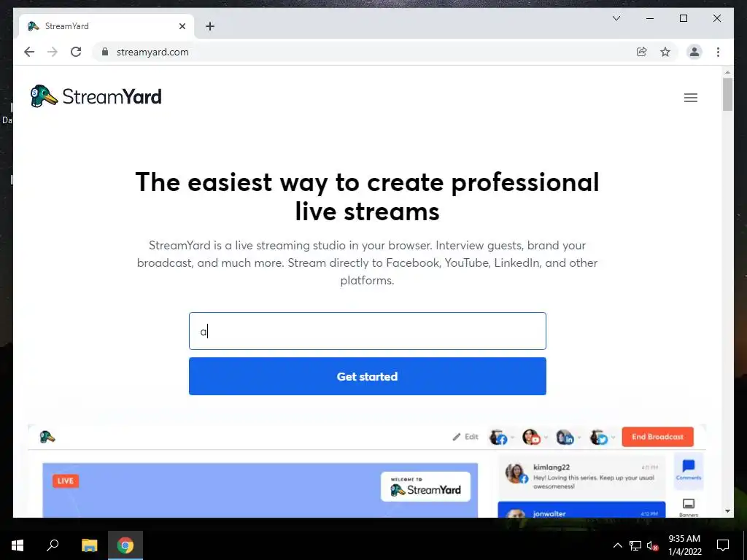Screen dimensions: 747x560
Task: Click the muted volume tray icon
Action: [652, 545]
